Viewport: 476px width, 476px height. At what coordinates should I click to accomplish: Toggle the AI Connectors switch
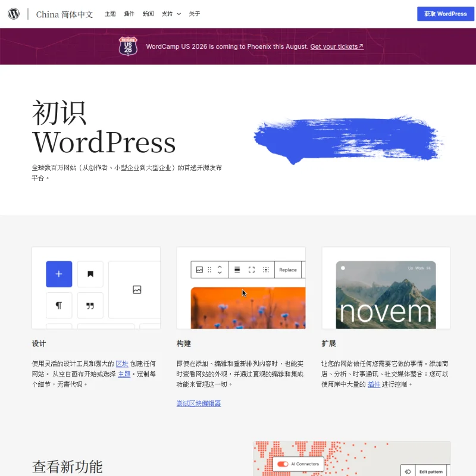point(283,464)
